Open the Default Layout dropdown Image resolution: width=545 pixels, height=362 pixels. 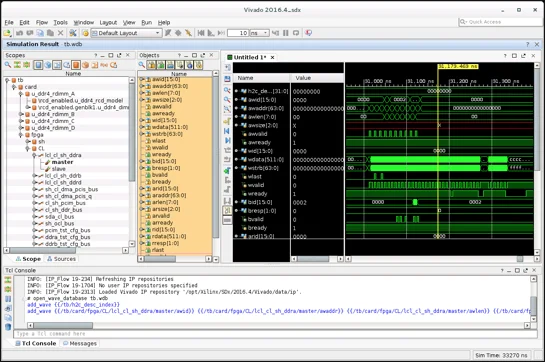[126, 33]
